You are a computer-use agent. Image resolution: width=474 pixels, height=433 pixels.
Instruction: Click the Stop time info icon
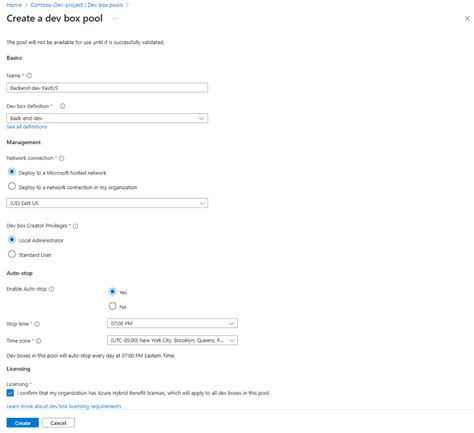[x=37, y=324]
